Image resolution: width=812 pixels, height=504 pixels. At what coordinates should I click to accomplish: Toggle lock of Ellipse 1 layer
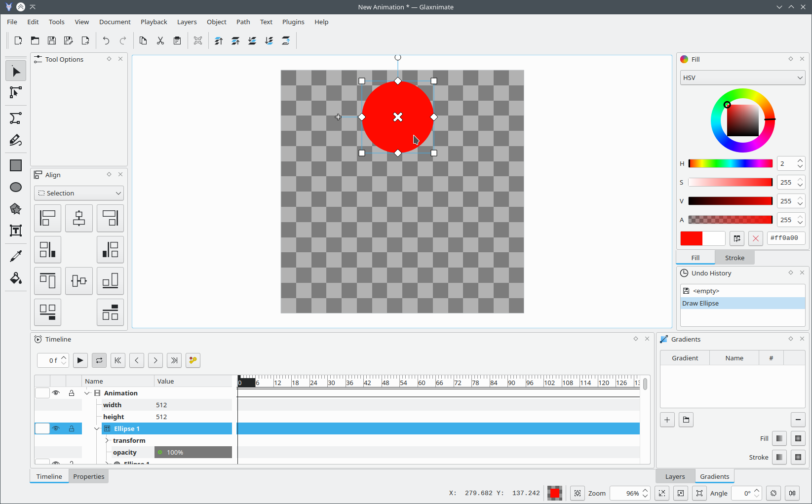72,428
